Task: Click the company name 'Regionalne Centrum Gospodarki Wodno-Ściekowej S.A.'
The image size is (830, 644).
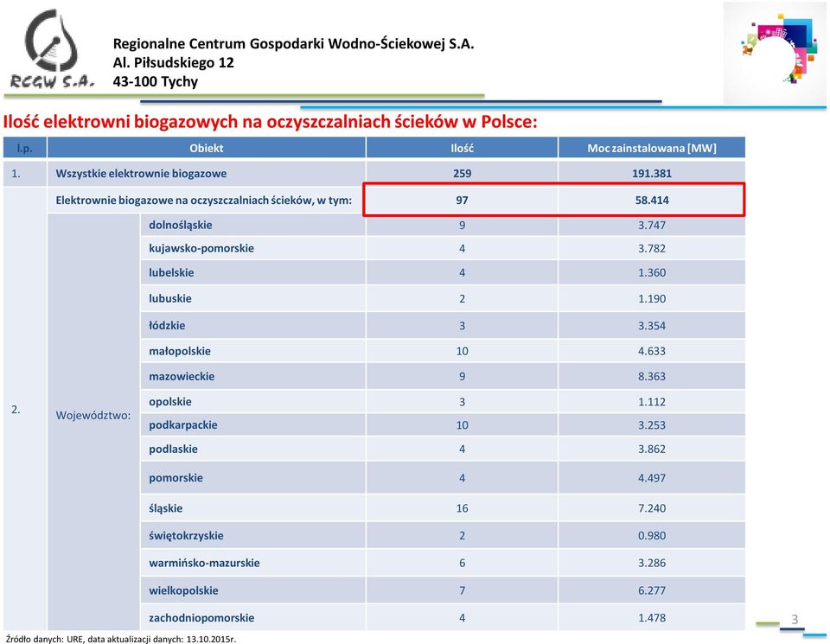Action: [x=293, y=44]
